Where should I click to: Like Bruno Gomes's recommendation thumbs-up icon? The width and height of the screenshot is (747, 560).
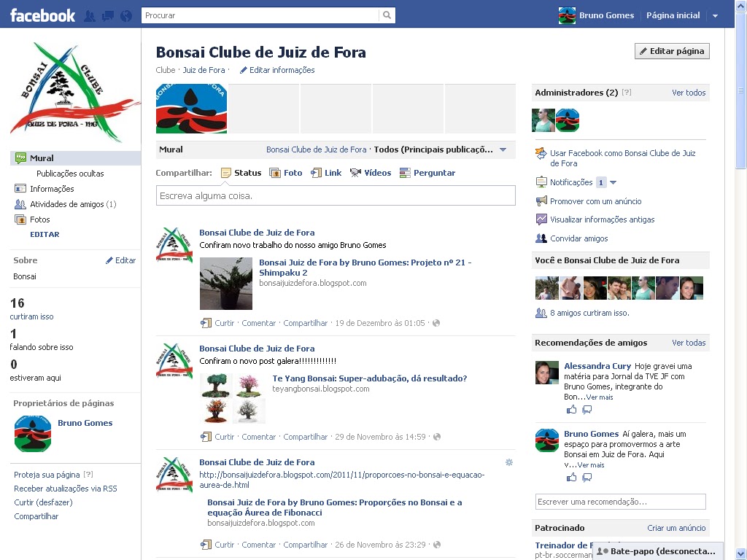571,477
